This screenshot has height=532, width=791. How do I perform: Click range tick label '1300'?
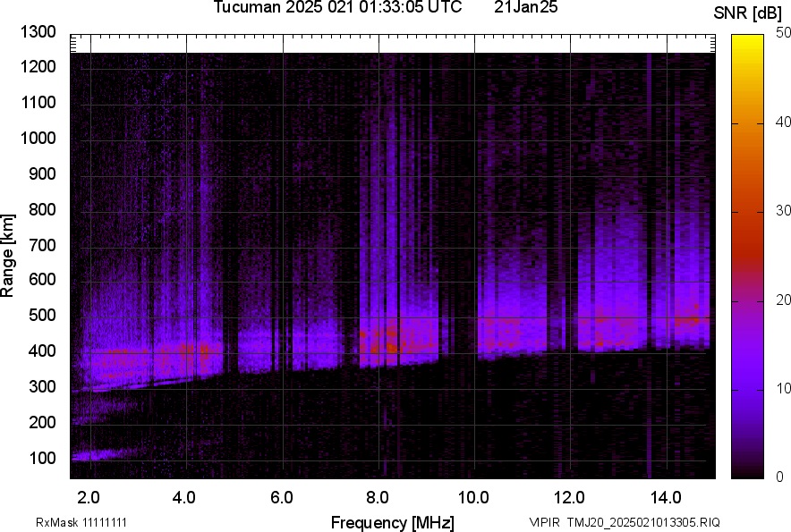38,32
